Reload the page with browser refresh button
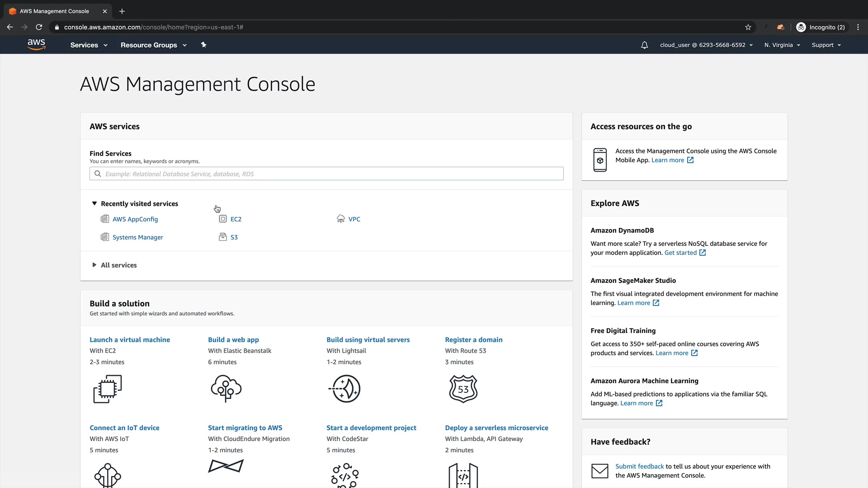This screenshot has height=488, width=868. tap(39, 27)
